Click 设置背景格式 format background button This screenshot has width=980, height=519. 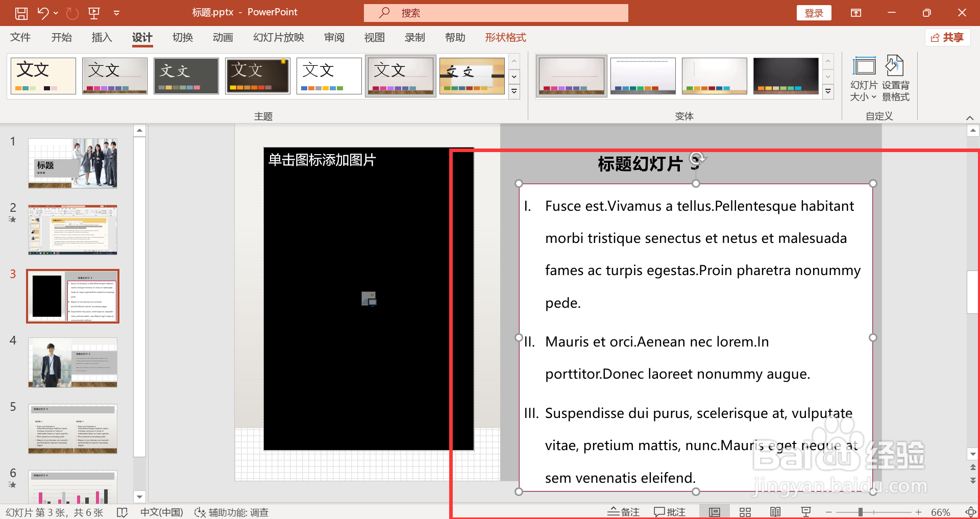point(896,79)
